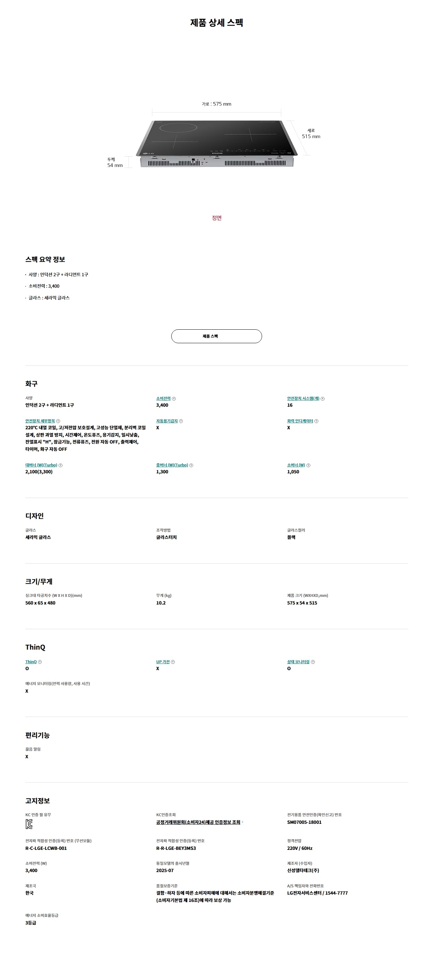Viewport: 433px width, 980px height.
Task: Open the 공정거래위원회(소비자24) 인증정보 조회 link
Action: [x=198, y=822]
